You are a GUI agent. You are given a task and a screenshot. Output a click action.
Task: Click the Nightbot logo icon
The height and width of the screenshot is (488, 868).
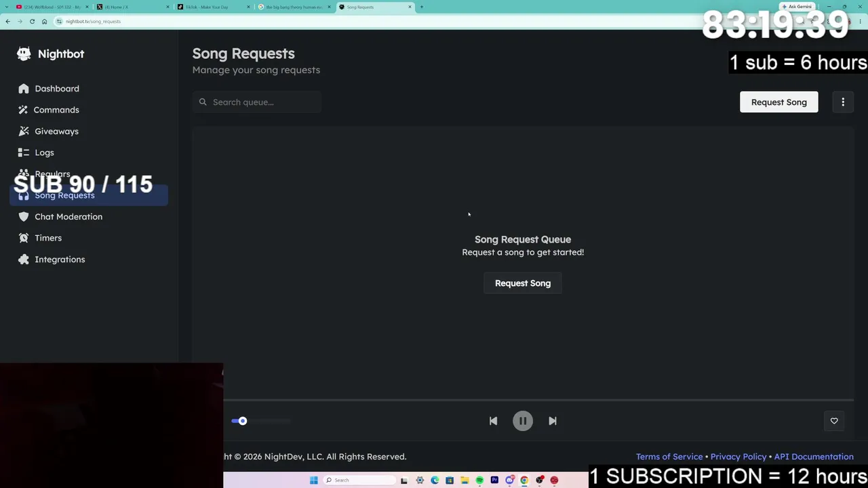pos(24,54)
